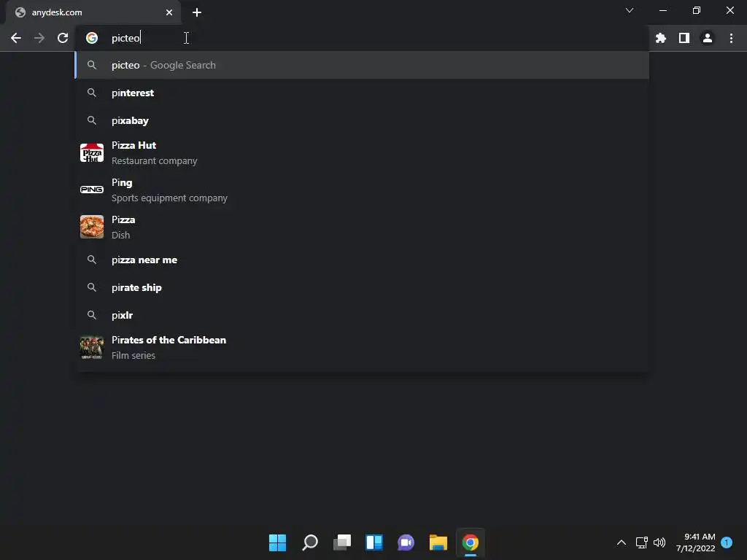Screen dimensions: 747x560
Task: Click the search icon beside pixabay
Action: pyautogui.click(x=92, y=120)
